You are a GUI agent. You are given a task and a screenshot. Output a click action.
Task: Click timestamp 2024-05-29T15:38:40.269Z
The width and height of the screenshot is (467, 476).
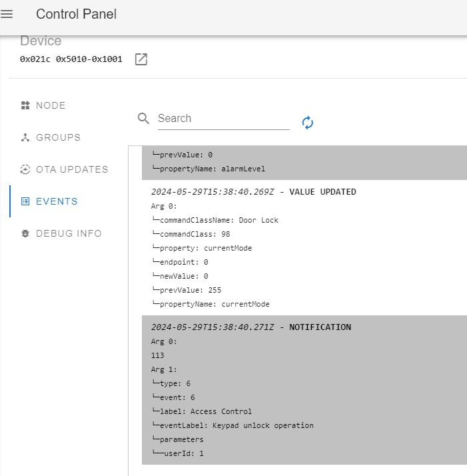213,192
